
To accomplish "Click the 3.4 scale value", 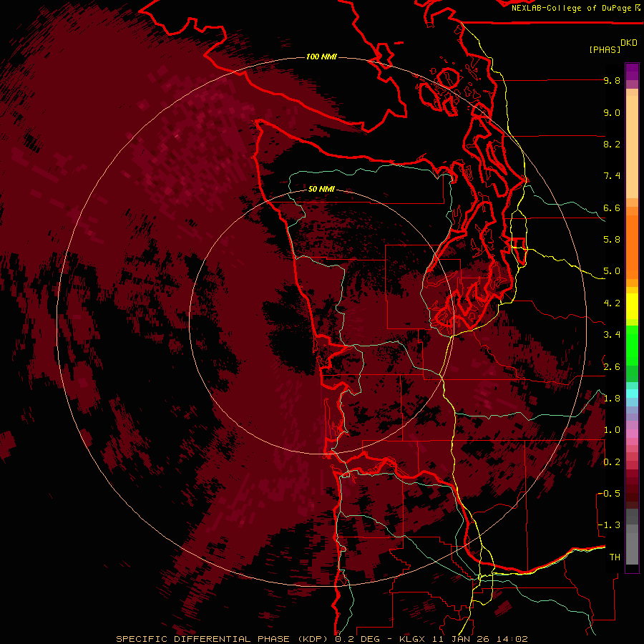I will (x=612, y=335).
